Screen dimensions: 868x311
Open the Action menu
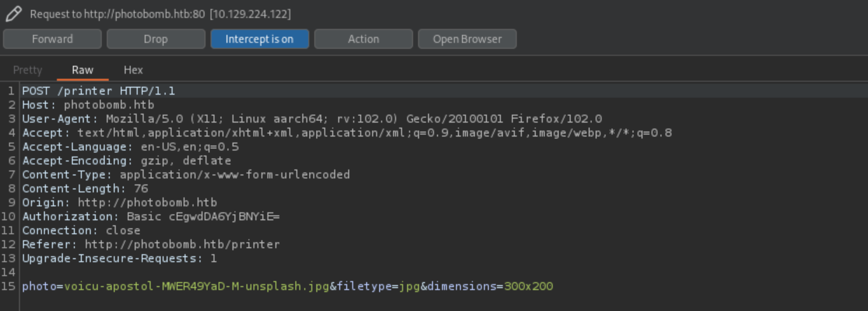coord(363,39)
